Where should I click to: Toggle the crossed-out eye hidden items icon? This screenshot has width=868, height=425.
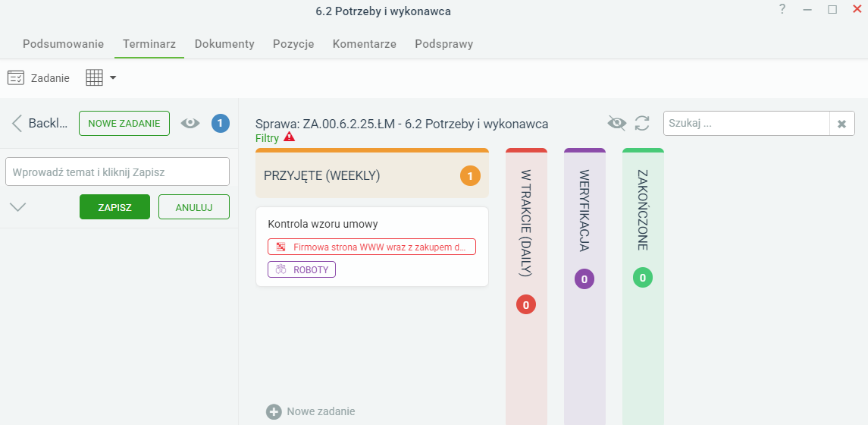616,123
